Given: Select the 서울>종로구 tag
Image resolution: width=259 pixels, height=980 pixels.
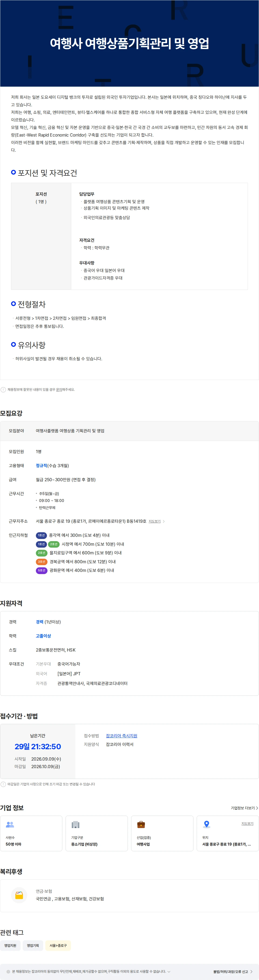Looking at the screenshot, I should (x=58, y=945).
